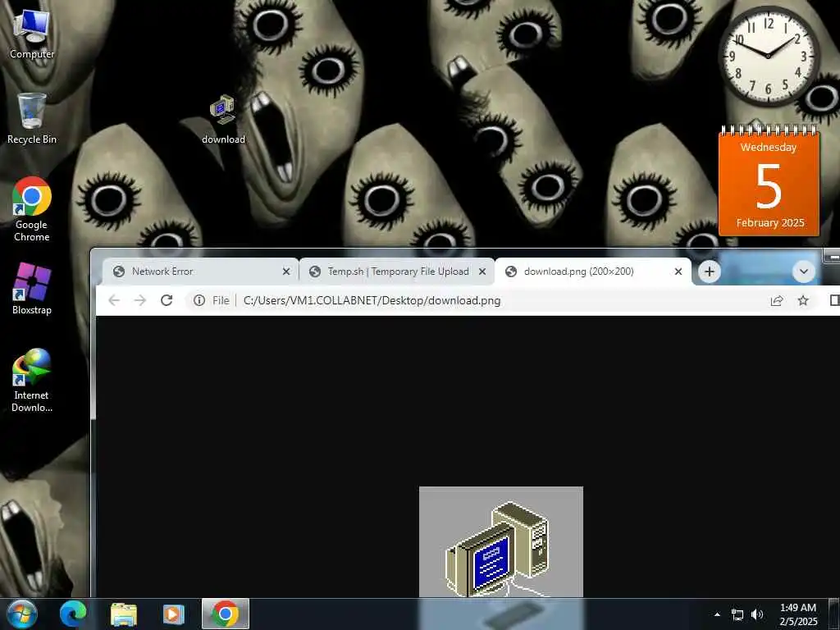This screenshot has height=630, width=840.
Task: Open the volume speaker tray icon
Action: 757,614
